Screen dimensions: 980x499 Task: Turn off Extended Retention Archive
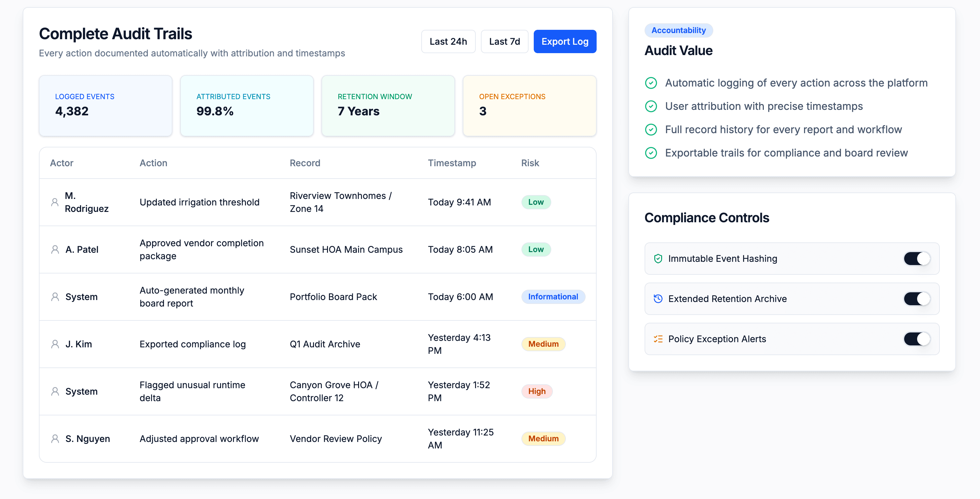[917, 298]
